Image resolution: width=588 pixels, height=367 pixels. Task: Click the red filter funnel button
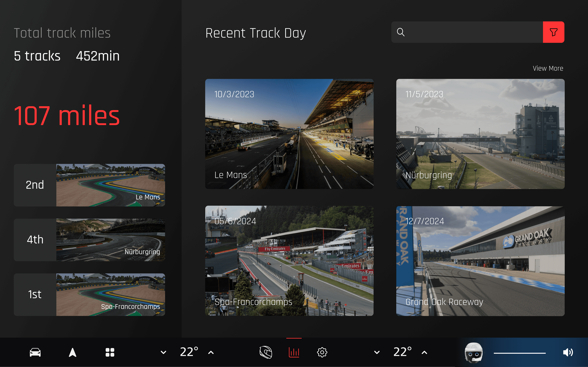click(x=554, y=32)
